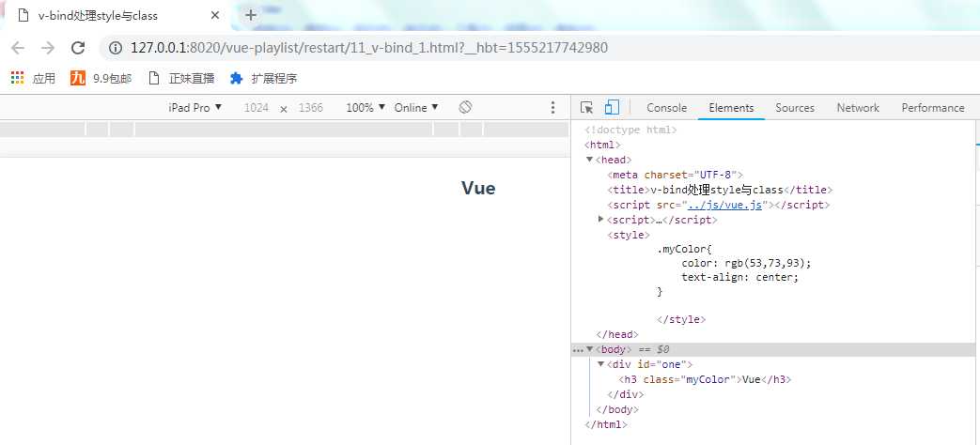
Task: Activate the inspect element picker
Action: pos(586,107)
